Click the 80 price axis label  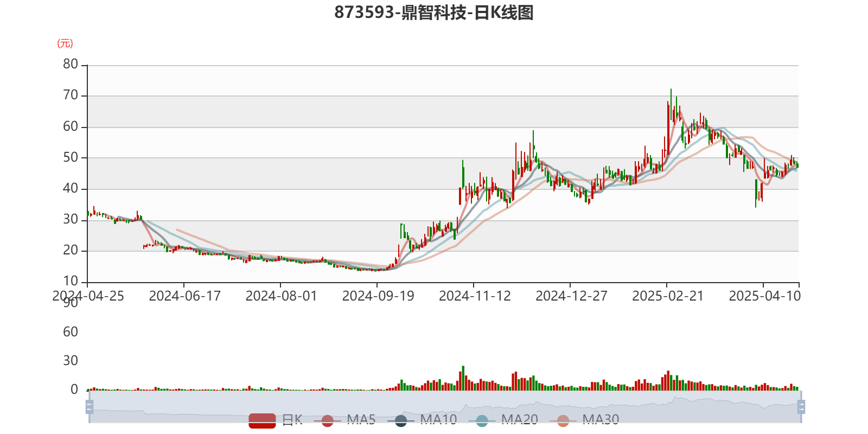71,64
